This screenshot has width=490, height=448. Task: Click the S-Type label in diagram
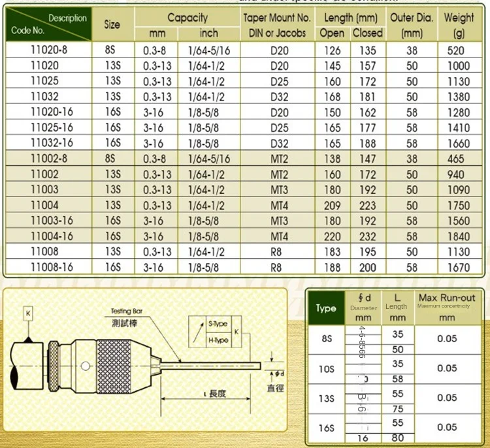click(x=218, y=324)
